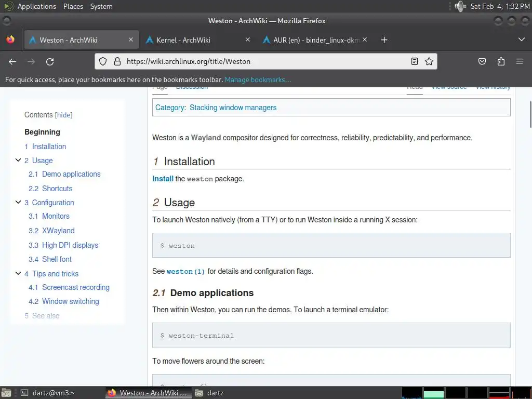Image resolution: width=532 pixels, height=399 pixels.
Task: Click the green workspace switcher cell
Action: coord(433,393)
